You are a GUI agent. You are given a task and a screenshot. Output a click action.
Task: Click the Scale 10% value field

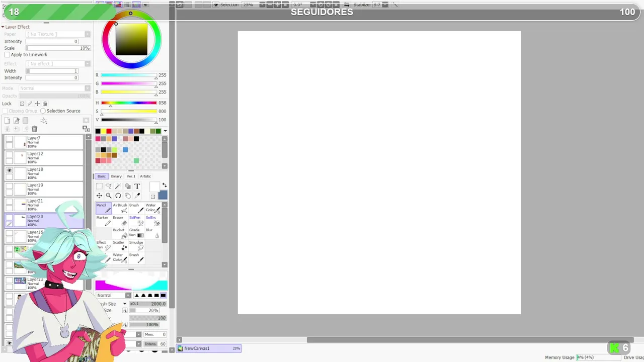58,48
